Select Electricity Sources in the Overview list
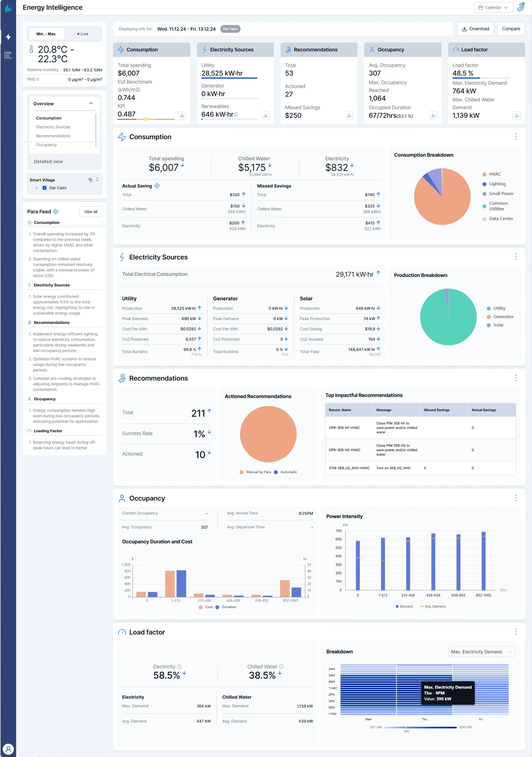532x757 pixels. tap(53, 127)
